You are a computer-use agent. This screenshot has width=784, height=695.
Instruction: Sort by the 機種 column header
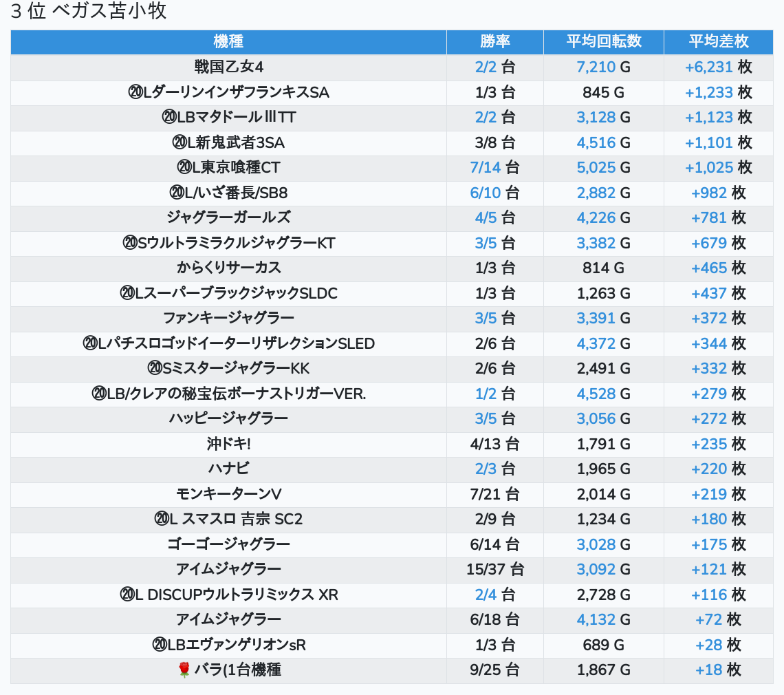click(228, 41)
